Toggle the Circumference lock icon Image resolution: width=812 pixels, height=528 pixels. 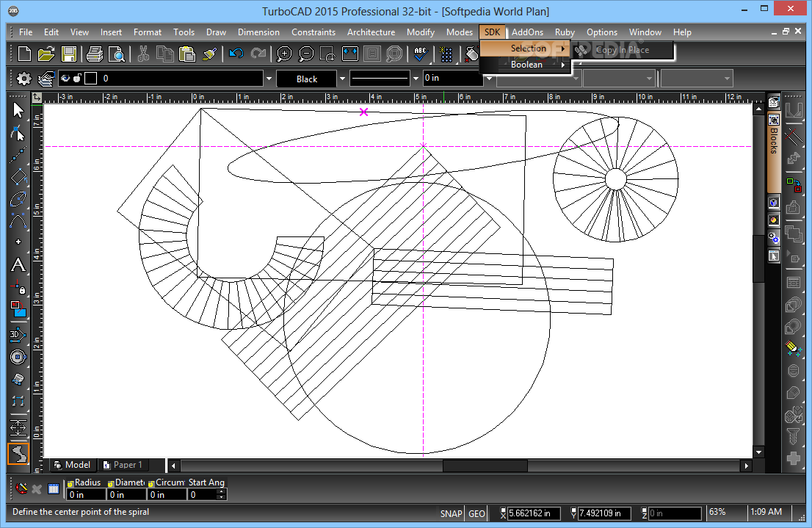coord(151,483)
